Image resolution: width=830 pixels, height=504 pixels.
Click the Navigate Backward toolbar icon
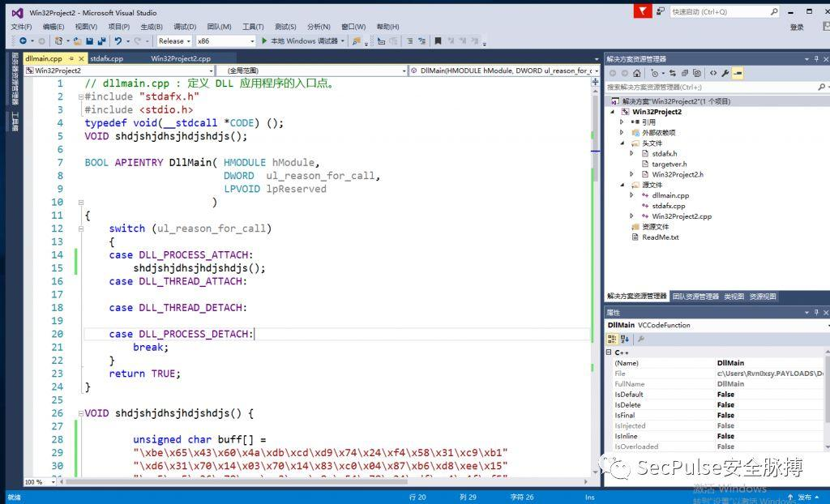(x=23, y=41)
